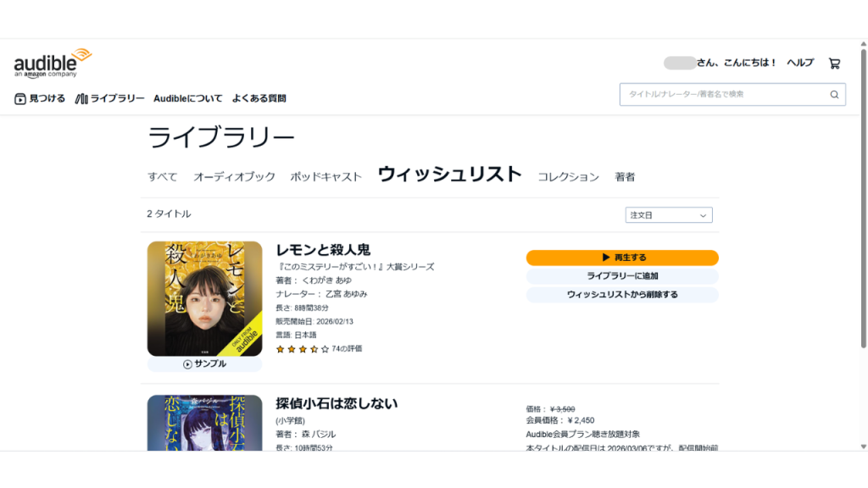Click ウィッシュリストから削除する button

pyautogui.click(x=622, y=295)
